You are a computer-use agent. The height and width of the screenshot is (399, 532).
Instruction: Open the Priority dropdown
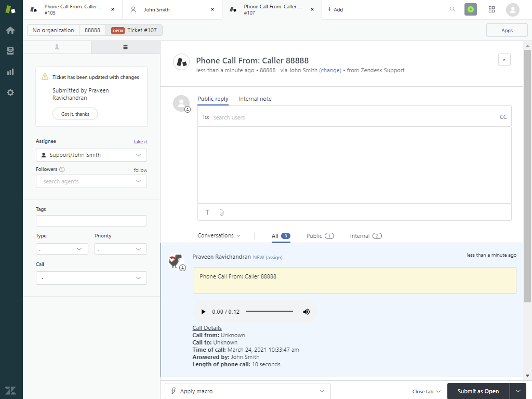[x=121, y=249]
